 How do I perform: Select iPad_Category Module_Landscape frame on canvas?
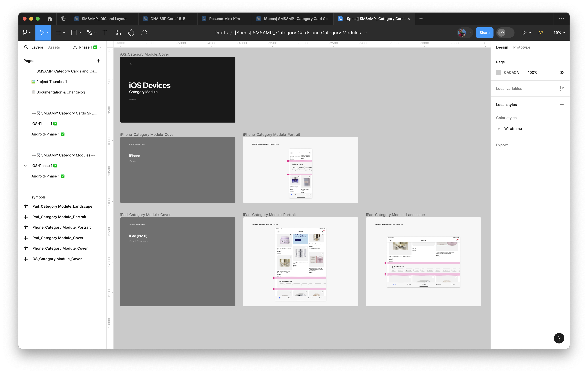pyautogui.click(x=423, y=262)
